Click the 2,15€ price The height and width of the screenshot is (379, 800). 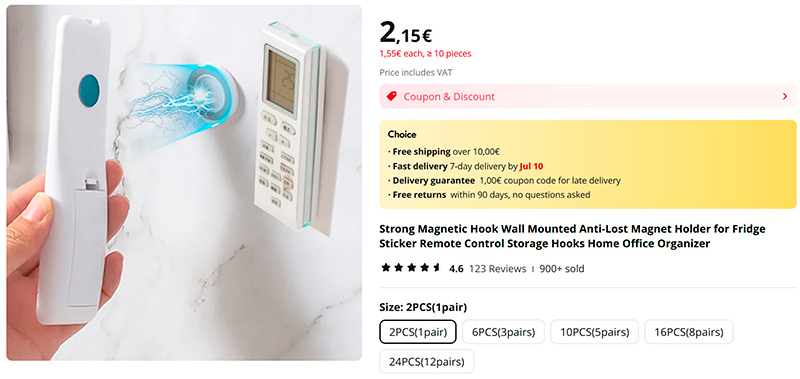pos(406,33)
